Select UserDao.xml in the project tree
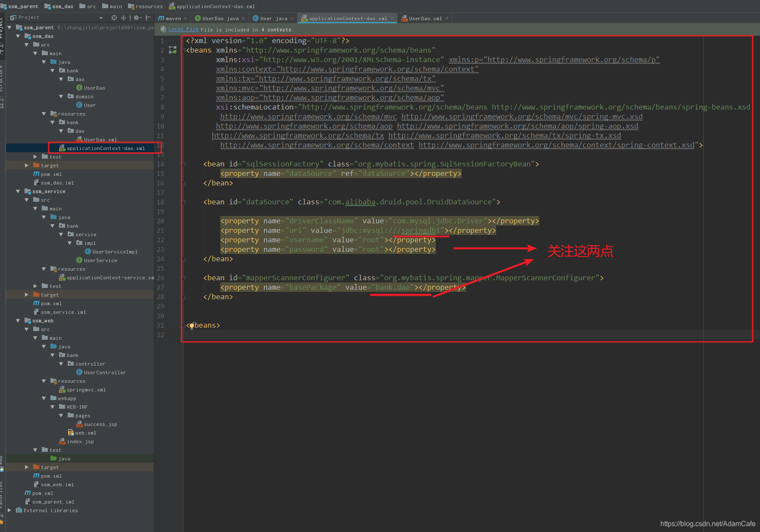Viewport: 760px width, 532px height. pos(100,140)
